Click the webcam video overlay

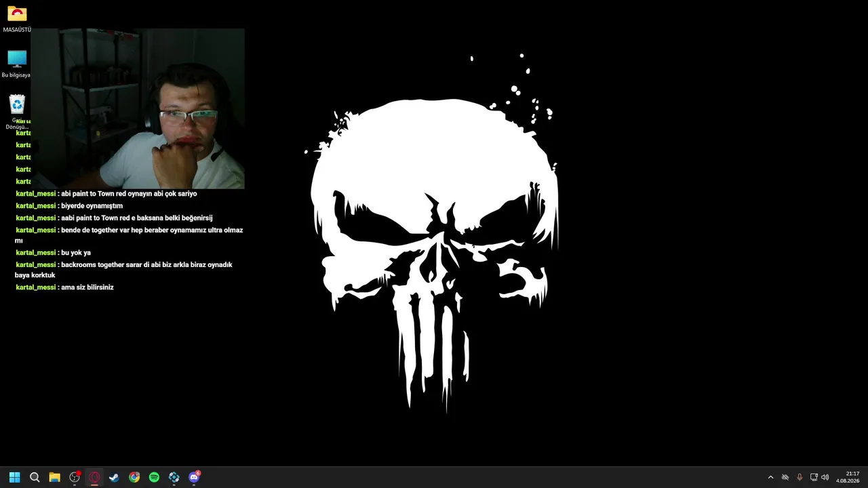tap(138, 108)
